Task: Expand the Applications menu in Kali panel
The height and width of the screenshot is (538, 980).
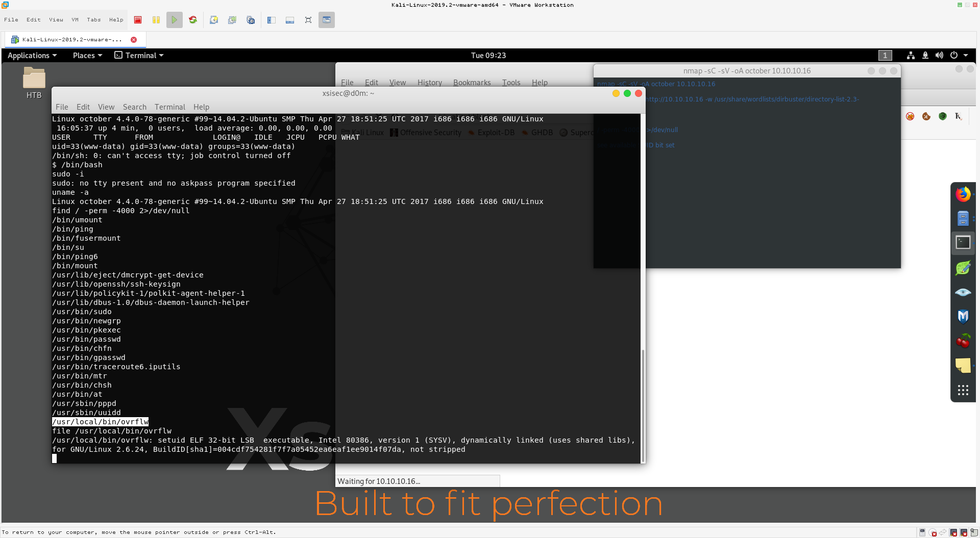Action: tap(32, 55)
